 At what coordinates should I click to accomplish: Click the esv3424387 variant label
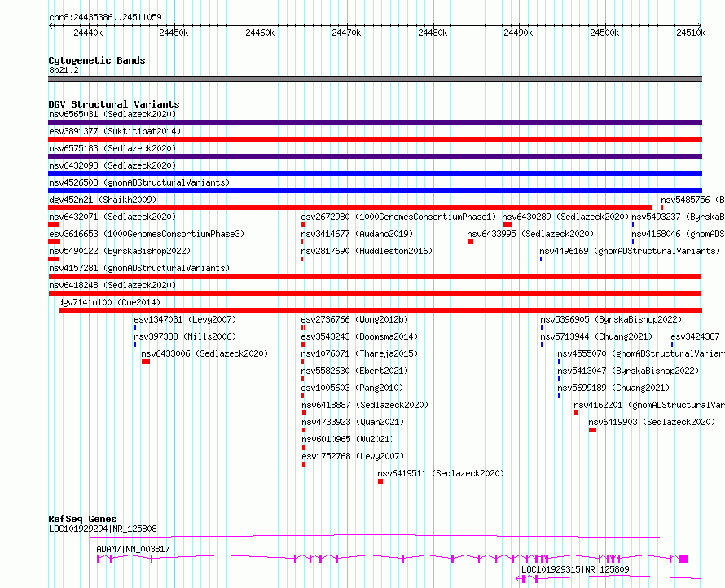point(695,336)
